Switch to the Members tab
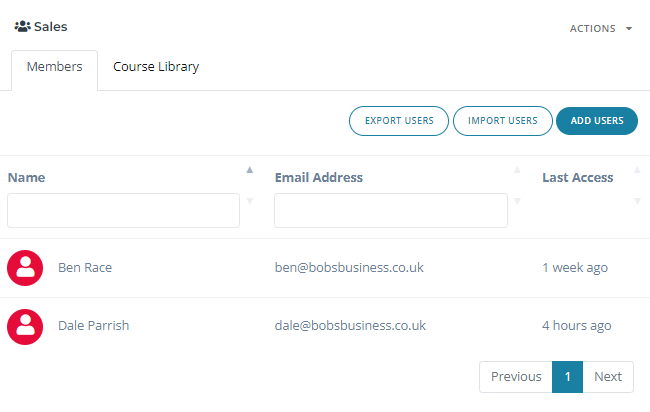The image size is (650, 412). 55,67
